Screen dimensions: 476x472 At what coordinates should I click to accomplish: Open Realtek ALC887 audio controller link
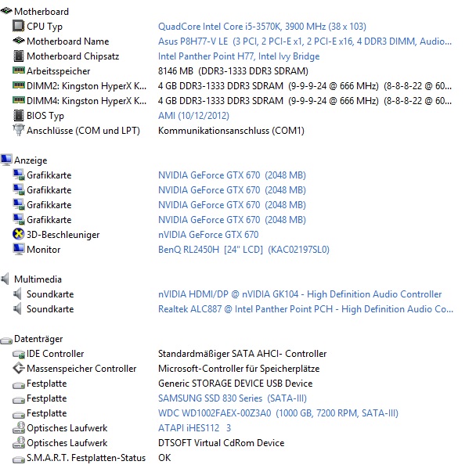pos(305,309)
